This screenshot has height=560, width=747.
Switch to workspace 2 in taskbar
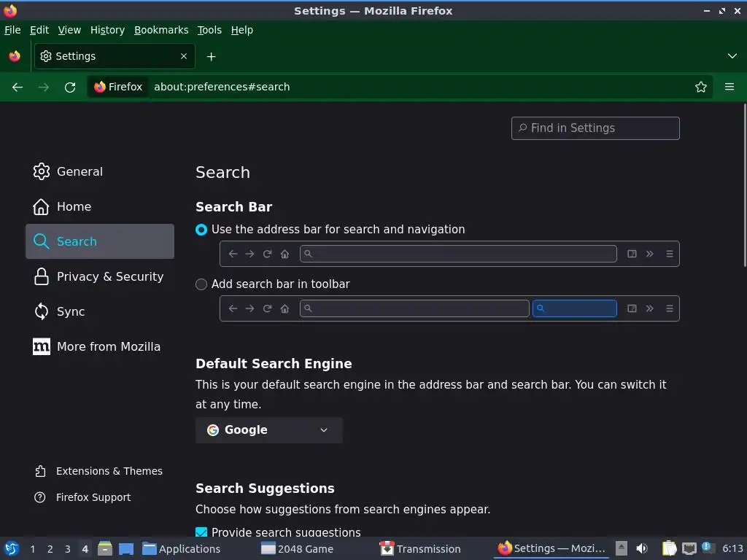50,549
